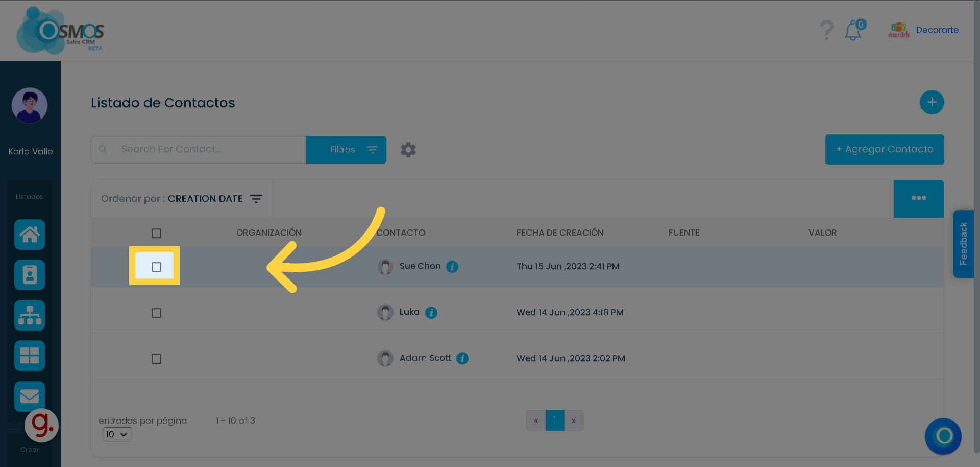The image size is (980, 467).
Task: Click the ORGANIZACIÓN column header
Action: [269, 232]
